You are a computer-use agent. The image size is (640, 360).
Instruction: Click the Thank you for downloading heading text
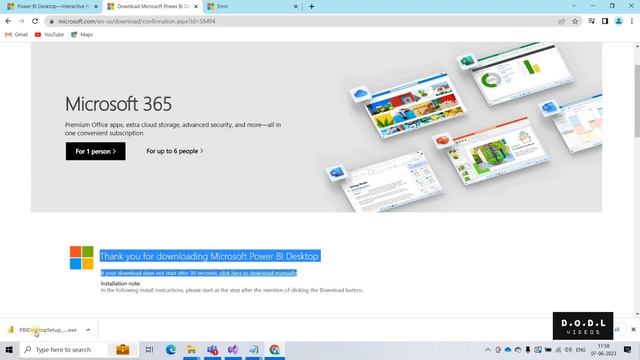point(209,256)
